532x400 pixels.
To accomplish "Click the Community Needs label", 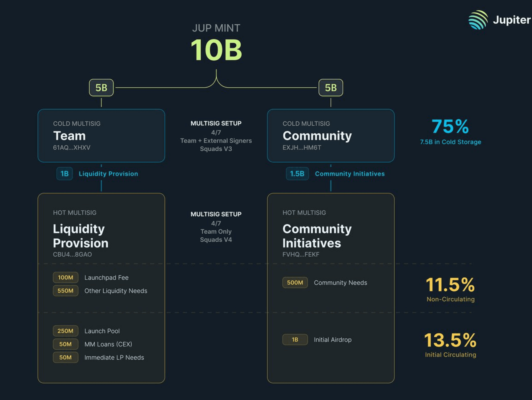I will click(341, 283).
